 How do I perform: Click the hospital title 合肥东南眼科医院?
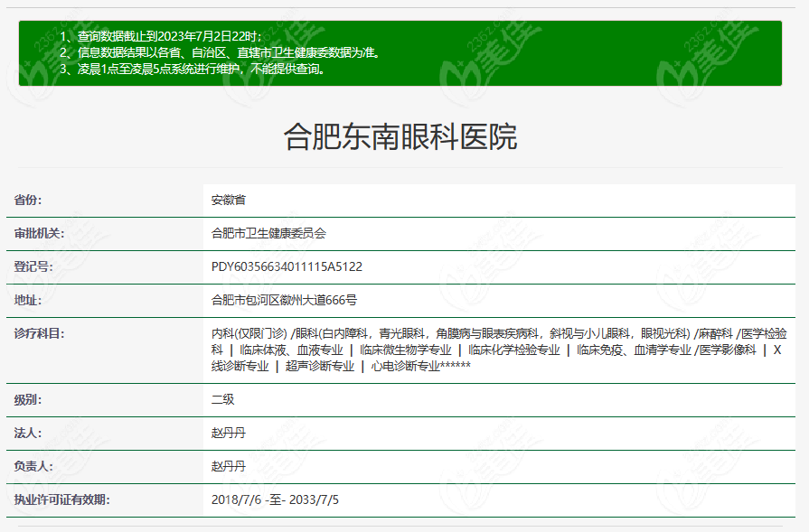coord(400,136)
